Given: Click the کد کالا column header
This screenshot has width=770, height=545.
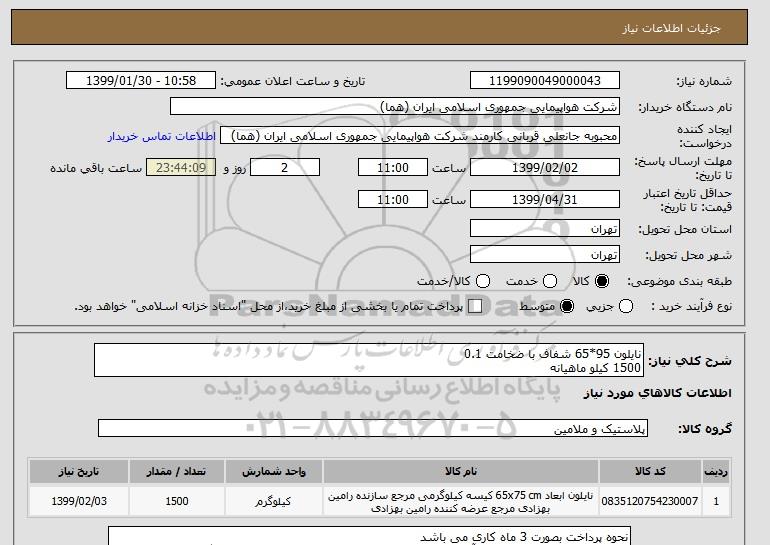Looking at the screenshot, I should 650,471.
